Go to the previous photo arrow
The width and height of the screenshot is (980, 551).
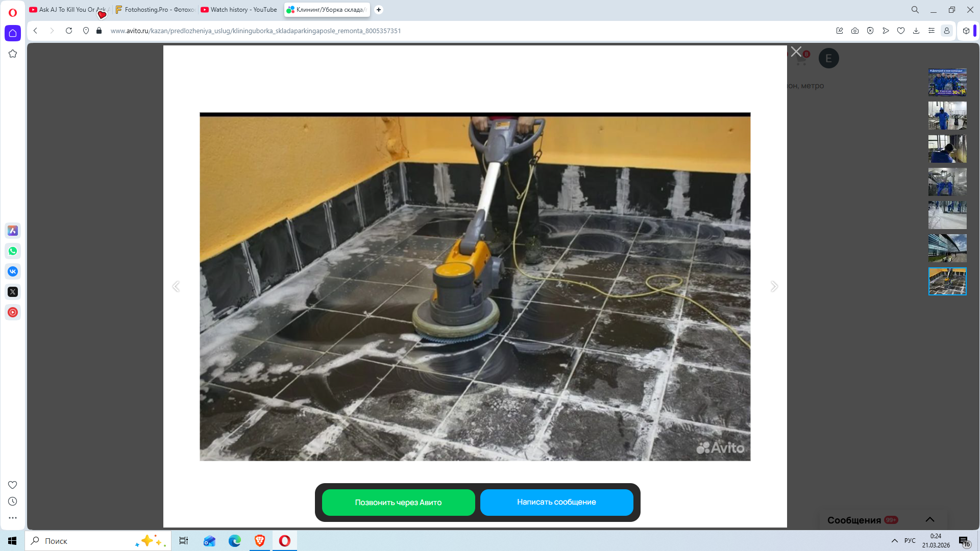click(x=176, y=286)
